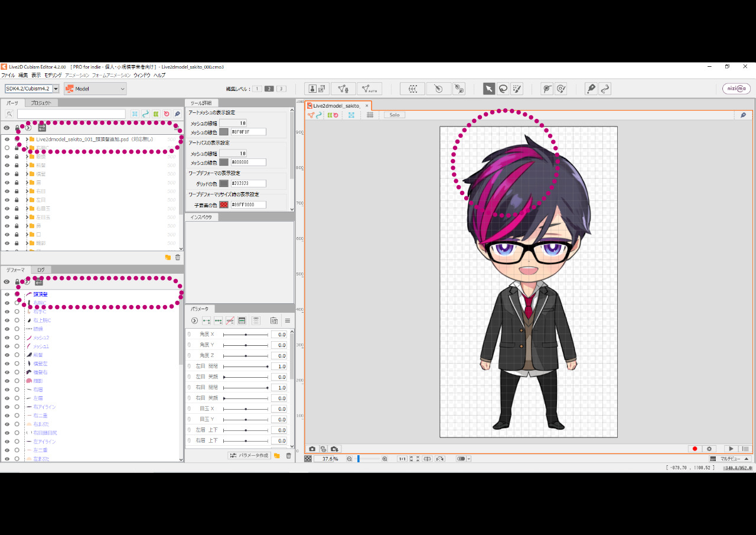Expand all with parts header arrow icon
Viewport: 756px width, 535px height.
click(x=28, y=128)
